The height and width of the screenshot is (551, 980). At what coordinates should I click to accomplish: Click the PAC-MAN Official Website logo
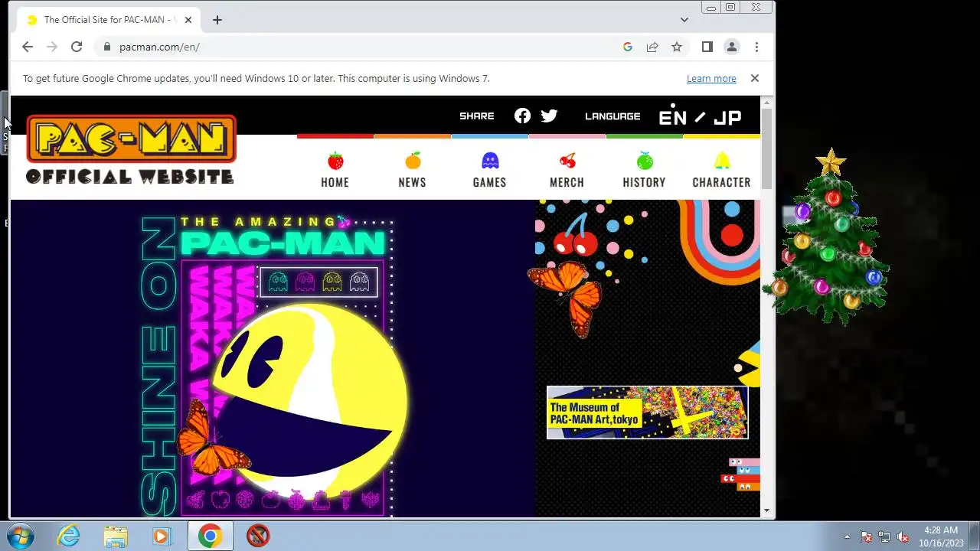(131, 149)
